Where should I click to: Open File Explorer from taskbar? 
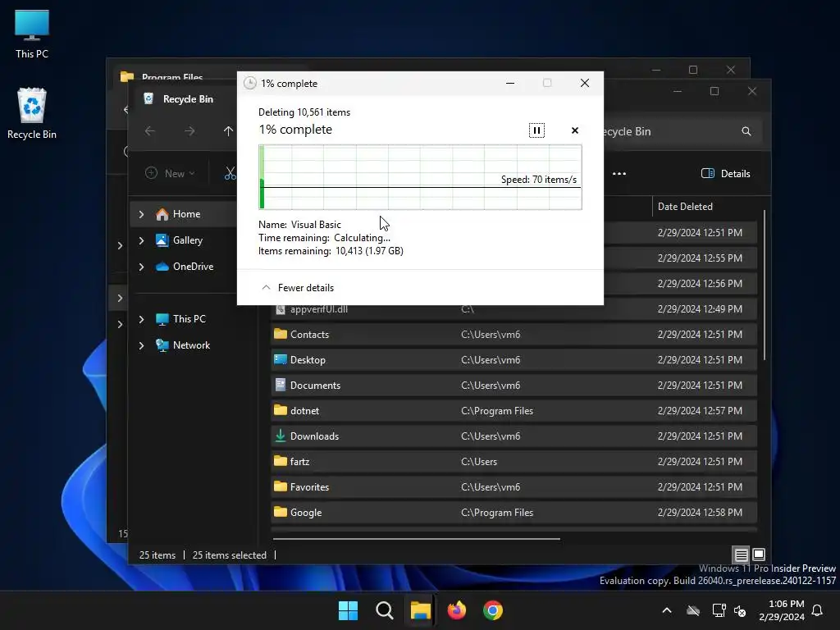(421, 610)
